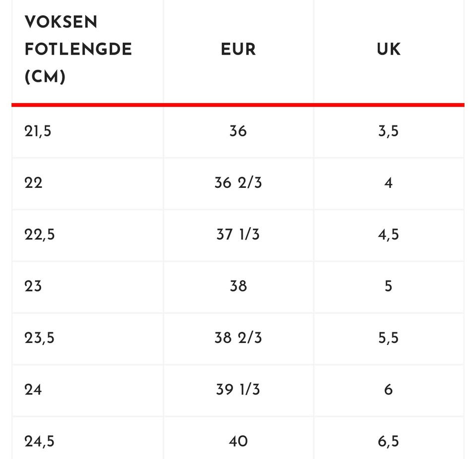Image resolution: width=476 pixels, height=459 pixels.
Task: Click the UK size 6 cell
Action: pyautogui.click(x=389, y=390)
